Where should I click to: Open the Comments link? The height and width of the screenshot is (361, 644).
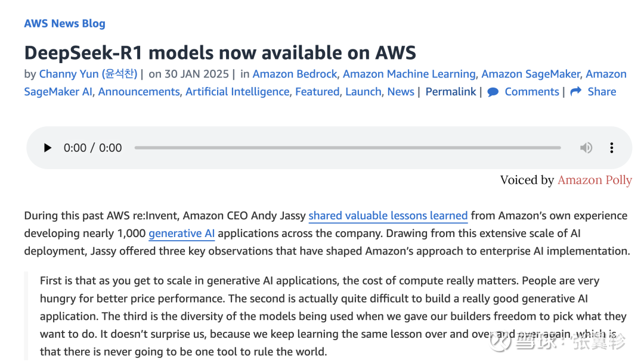click(532, 92)
